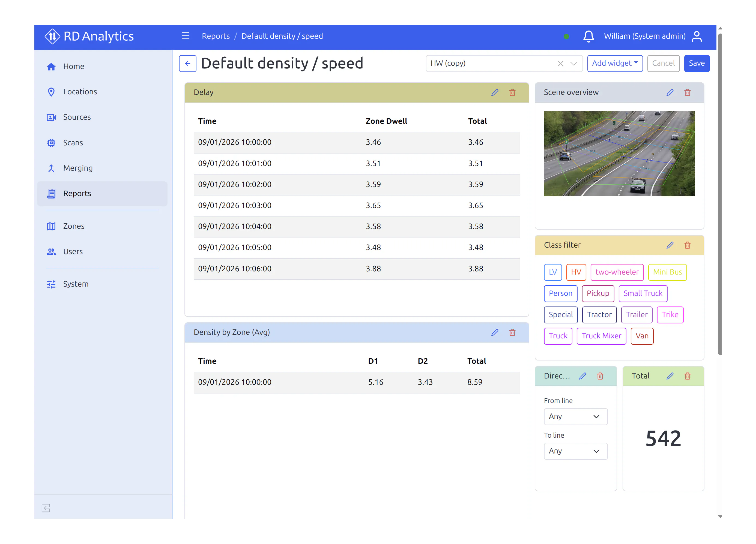Viewport: 756px width, 544px height.
Task: Open the To line dropdown
Action: coord(576,451)
